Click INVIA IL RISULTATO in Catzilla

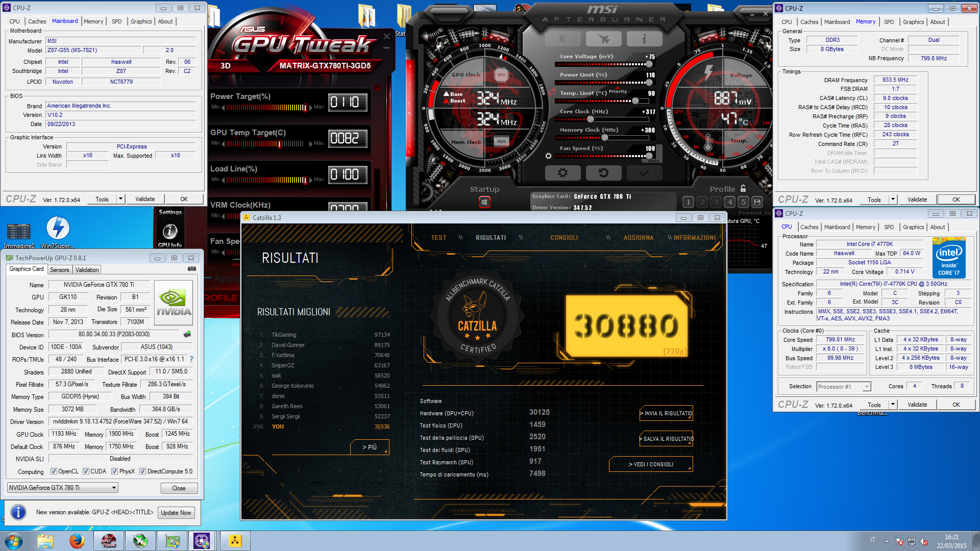pyautogui.click(x=666, y=413)
